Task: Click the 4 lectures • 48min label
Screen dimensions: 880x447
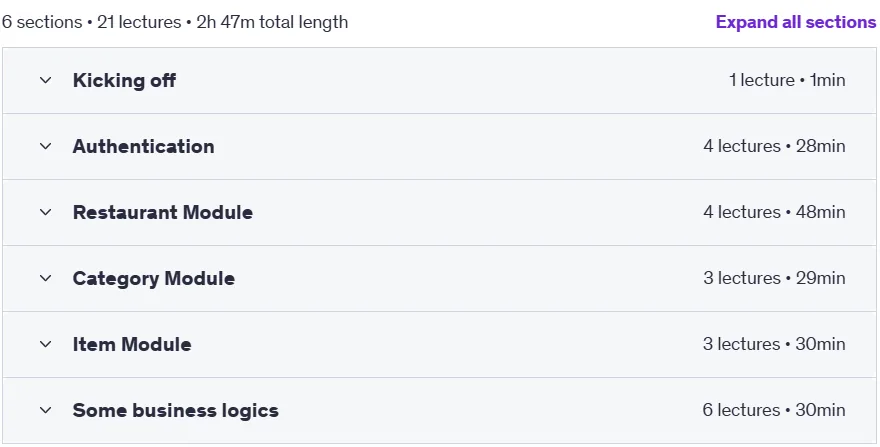Action: 774,212
